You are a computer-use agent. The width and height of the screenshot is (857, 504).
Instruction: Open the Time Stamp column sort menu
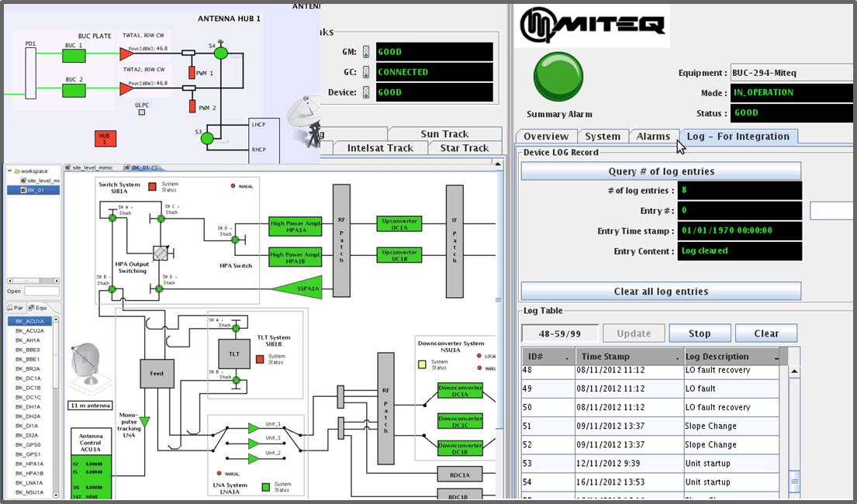coord(677,358)
